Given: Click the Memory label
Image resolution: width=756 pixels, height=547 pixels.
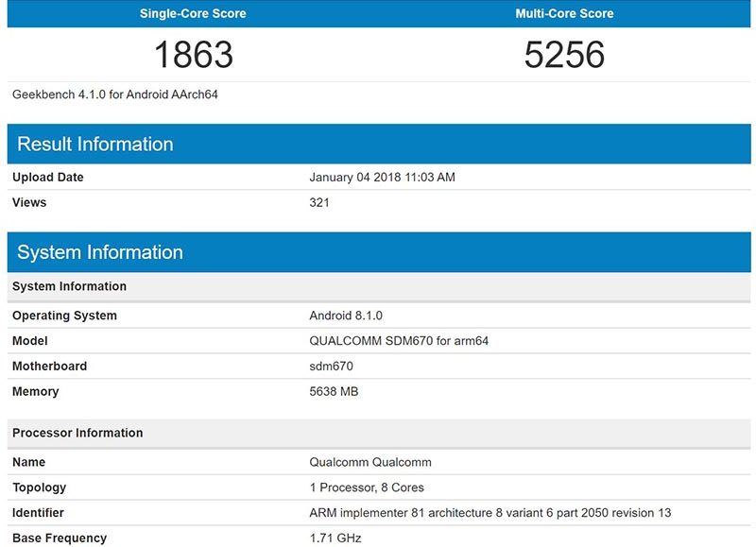Looking at the screenshot, I should pos(35,391).
